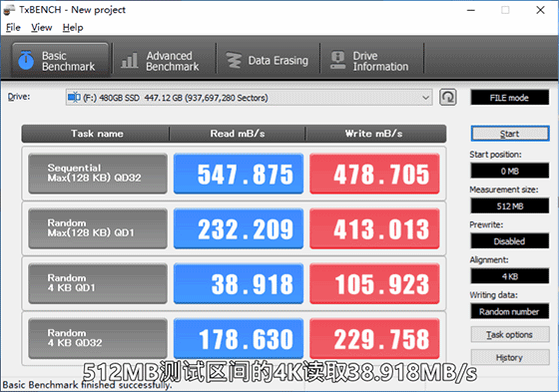Change the Start position 0 MB value
Viewport: 559px width, 392px height.
pos(509,171)
